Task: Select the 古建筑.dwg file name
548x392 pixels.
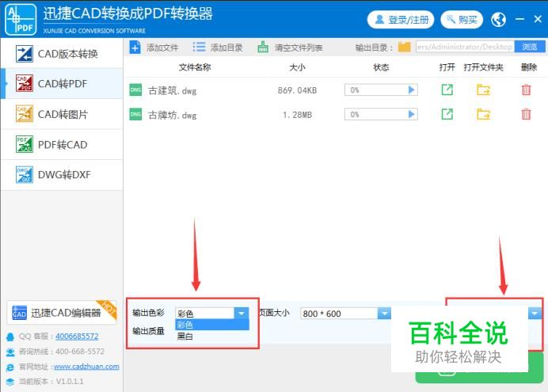Action: pyautogui.click(x=173, y=91)
